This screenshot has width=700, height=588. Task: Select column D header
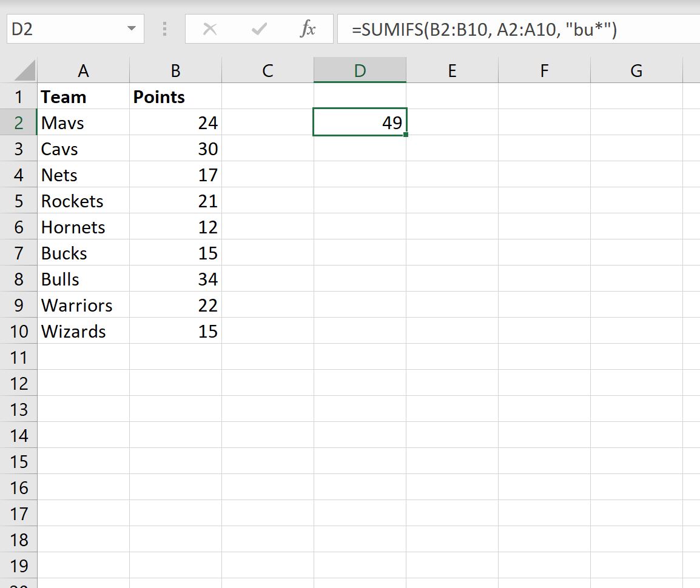click(x=360, y=70)
